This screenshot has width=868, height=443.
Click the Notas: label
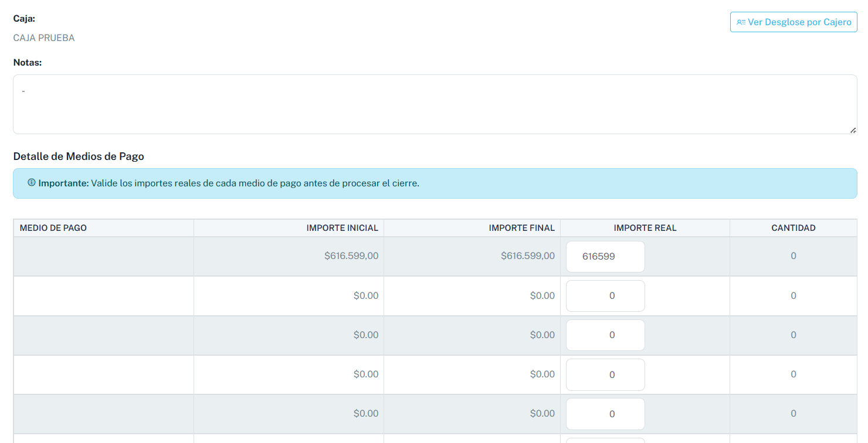pyautogui.click(x=28, y=63)
